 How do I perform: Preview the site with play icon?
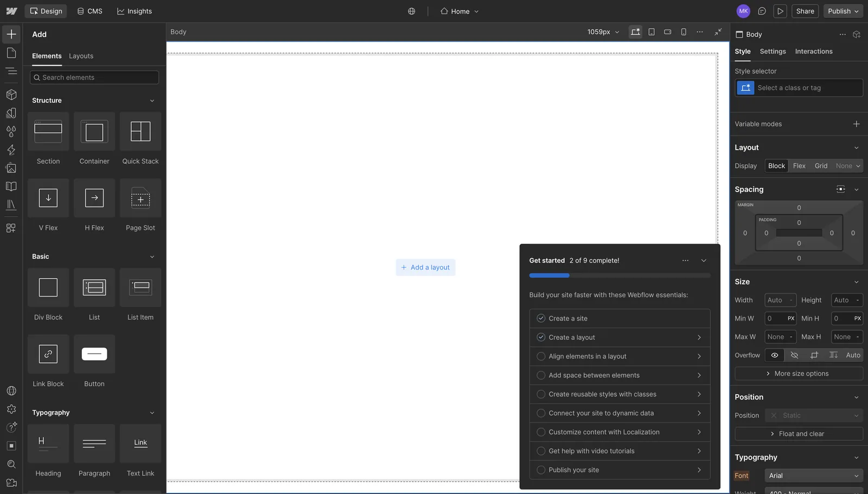(780, 11)
